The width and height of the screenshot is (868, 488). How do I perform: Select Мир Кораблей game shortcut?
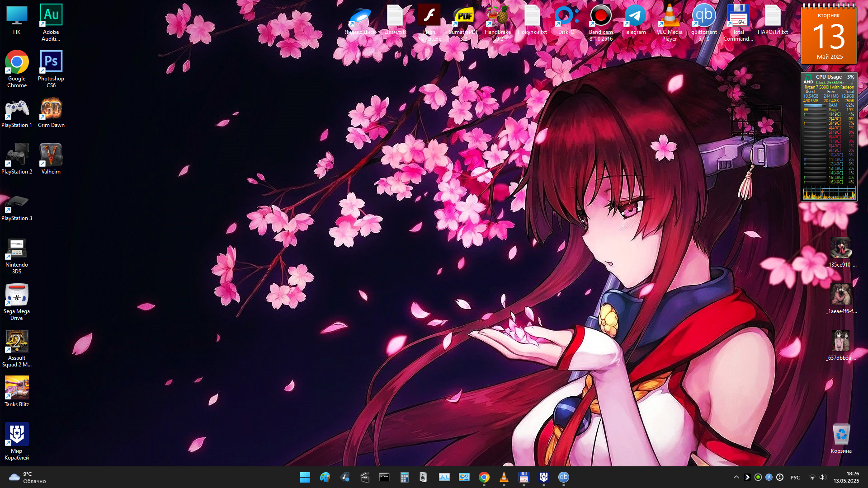pos(17,441)
